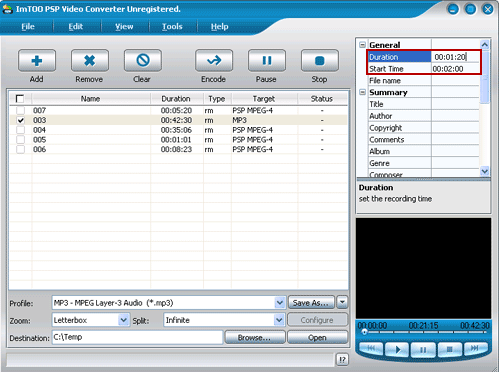Uncheck the box for file 003

coord(21,120)
